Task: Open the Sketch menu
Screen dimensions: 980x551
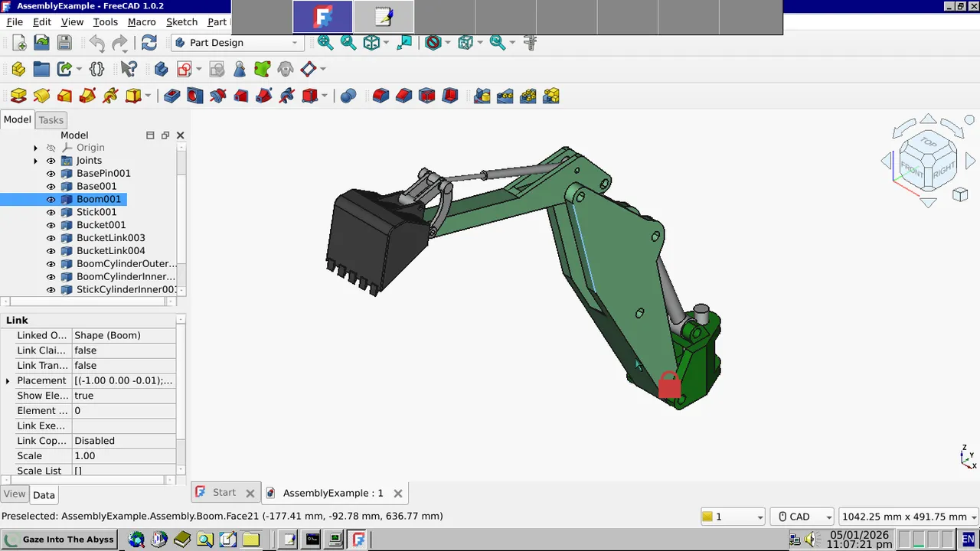Action: coord(181,21)
